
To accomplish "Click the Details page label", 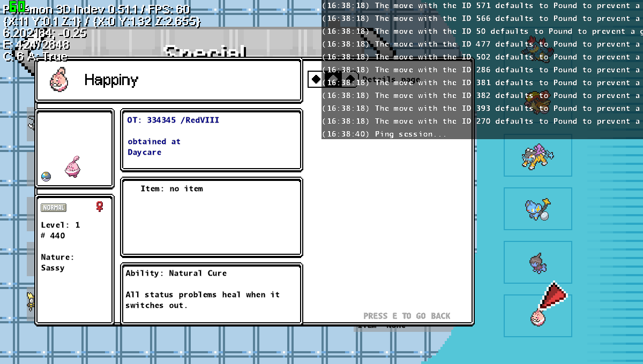I will [391, 80].
